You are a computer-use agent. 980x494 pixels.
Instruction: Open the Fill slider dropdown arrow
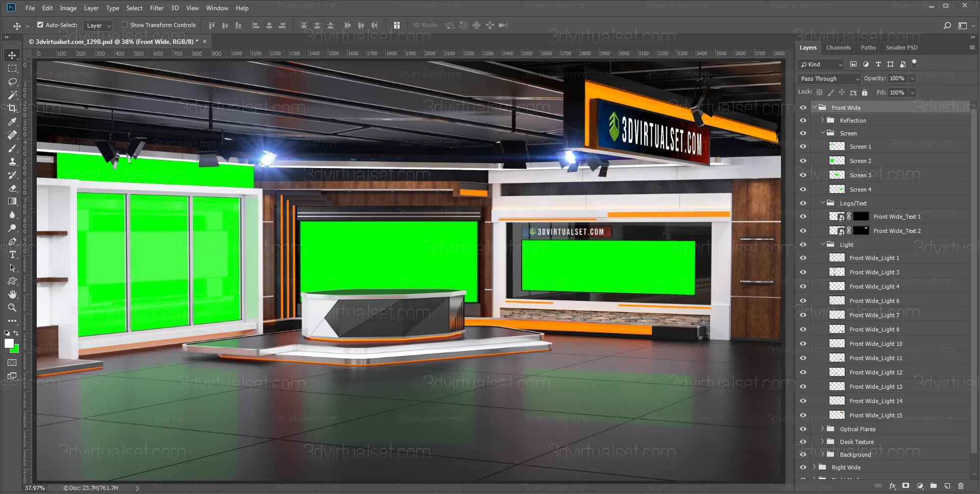pos(912,92)
